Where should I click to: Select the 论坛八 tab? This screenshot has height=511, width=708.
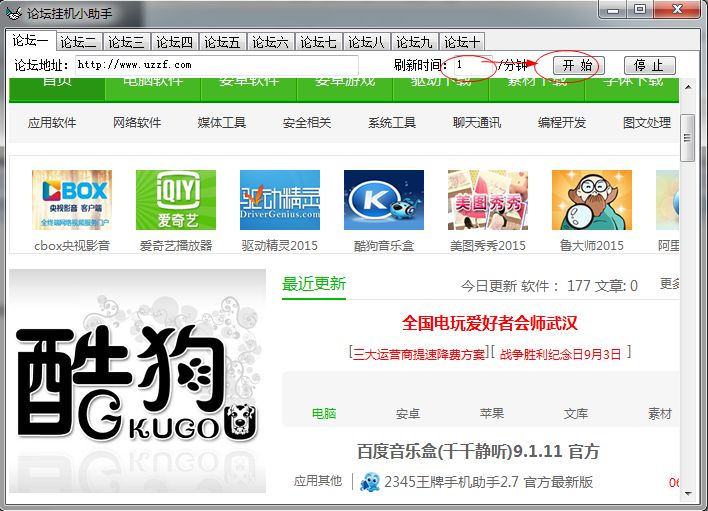click(366, 42)
